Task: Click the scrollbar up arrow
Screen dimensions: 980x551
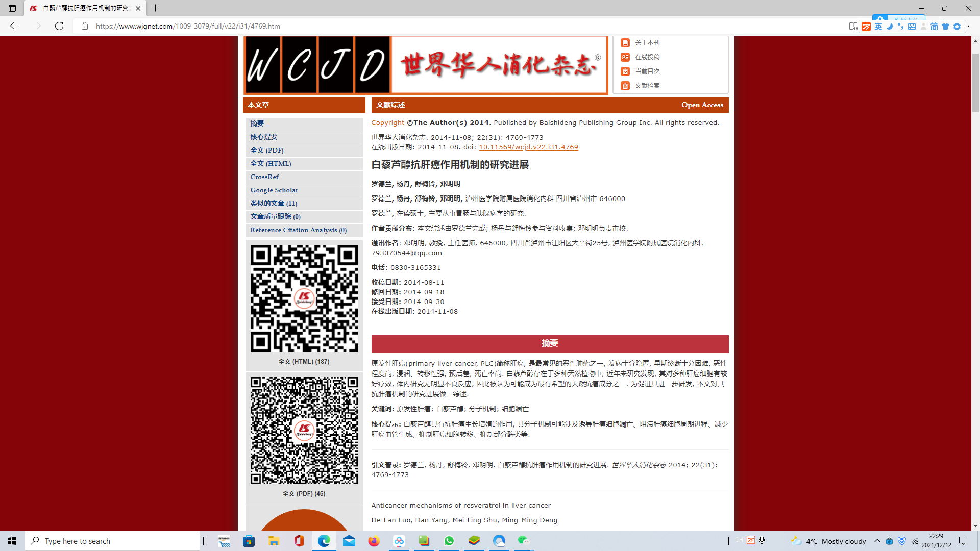Action: (x=975, y=40)
